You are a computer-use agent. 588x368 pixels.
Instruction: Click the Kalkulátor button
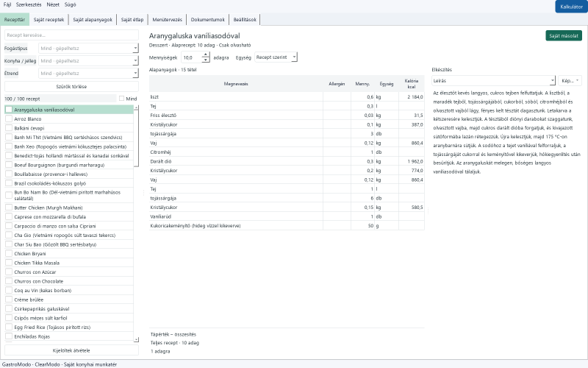571,7
